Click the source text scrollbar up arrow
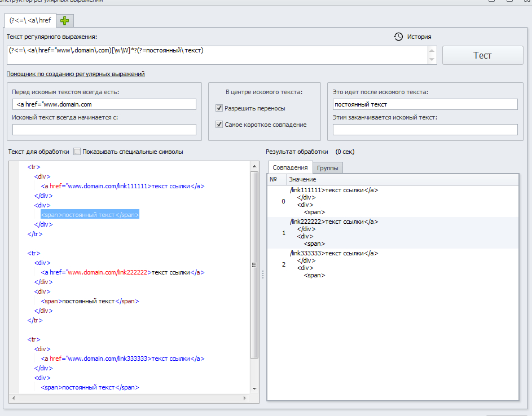The image size is (532, 416). (254, 166)
